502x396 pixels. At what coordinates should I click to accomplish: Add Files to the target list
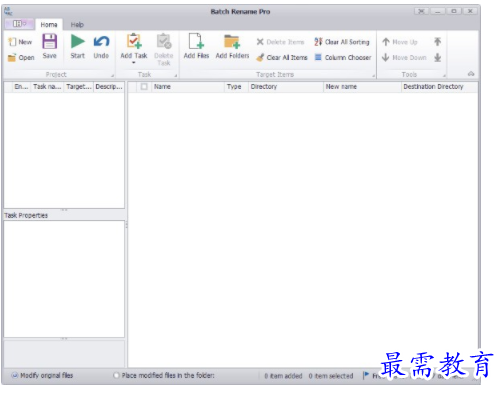pyautogui.click(x=196, y=46)
